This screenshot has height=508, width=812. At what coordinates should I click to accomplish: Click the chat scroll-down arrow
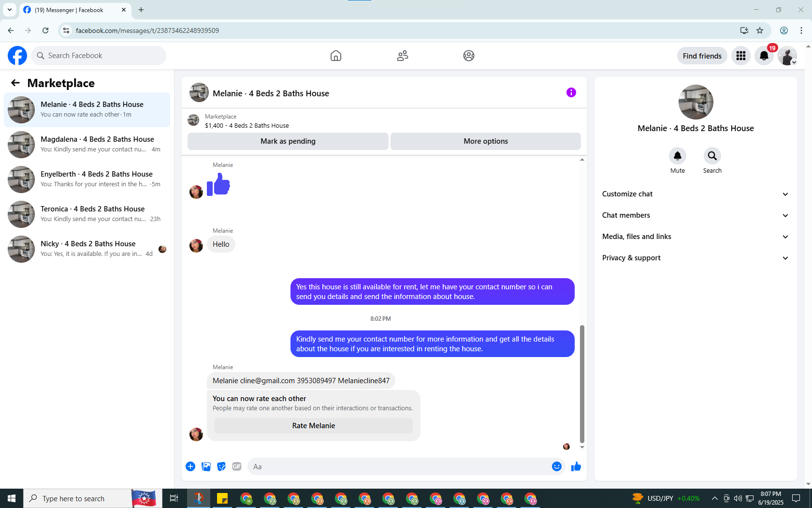(582, 447)
